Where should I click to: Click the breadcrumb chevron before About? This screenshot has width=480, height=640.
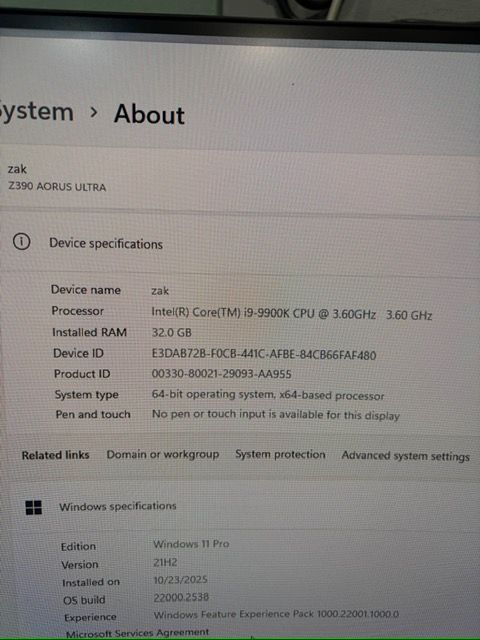tap(94, 112)
